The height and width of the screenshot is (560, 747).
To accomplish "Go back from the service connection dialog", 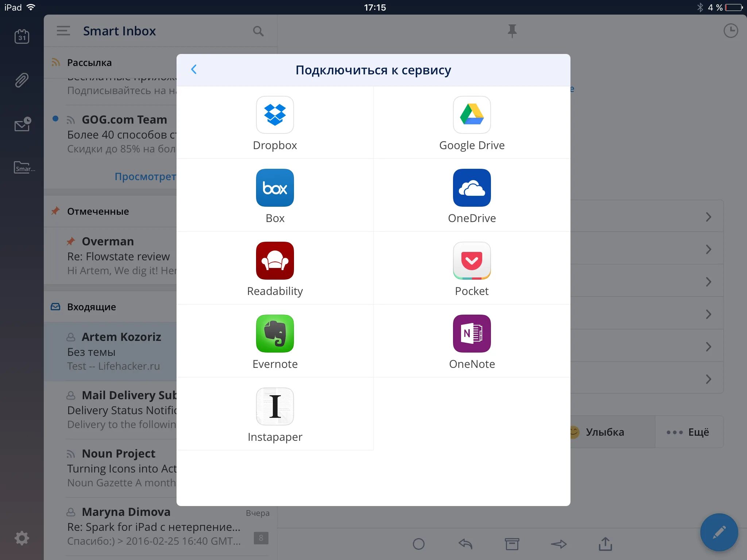I will [194, 69].
